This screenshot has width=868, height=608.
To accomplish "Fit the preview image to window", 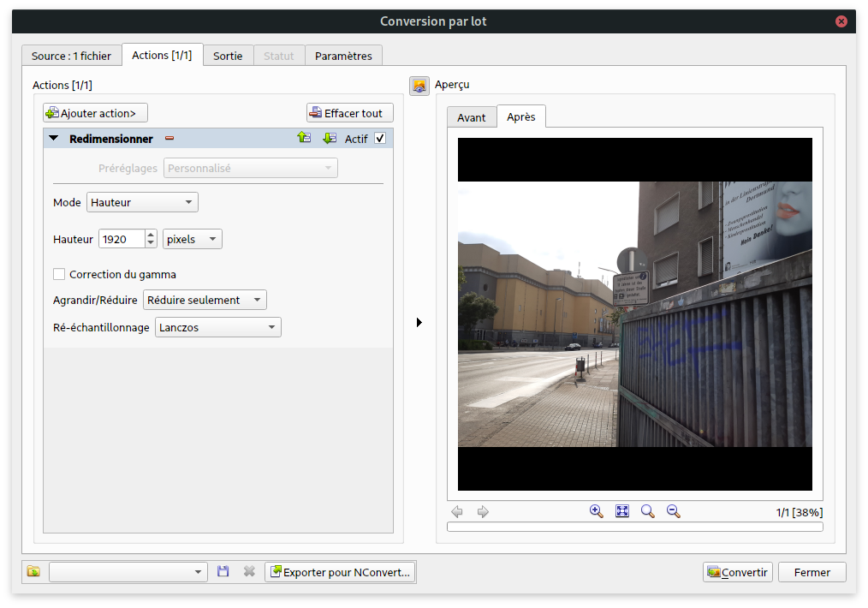I will pyautogui.click(x=622, y=511).
